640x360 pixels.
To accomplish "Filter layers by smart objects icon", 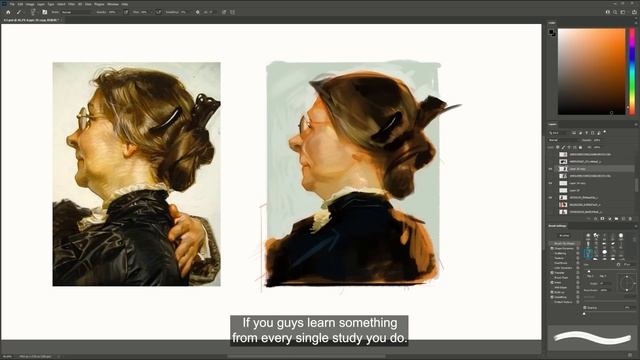I will point(599,133).
